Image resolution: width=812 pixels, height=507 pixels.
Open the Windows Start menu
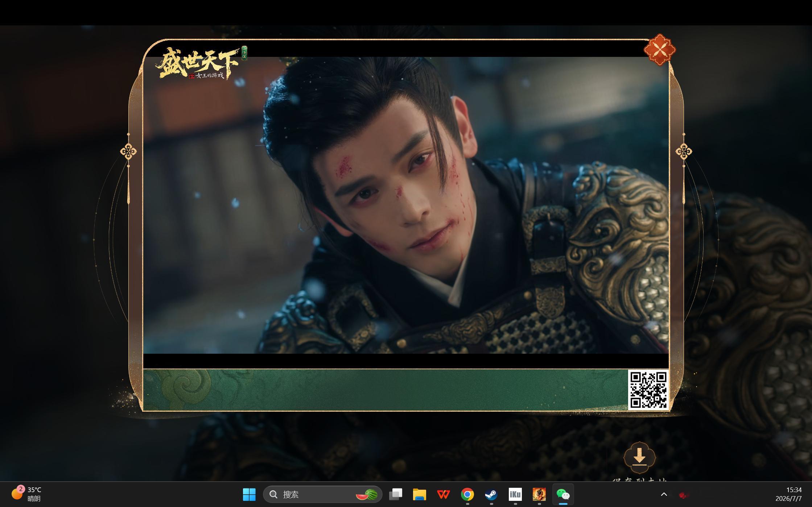pos(249,494)
